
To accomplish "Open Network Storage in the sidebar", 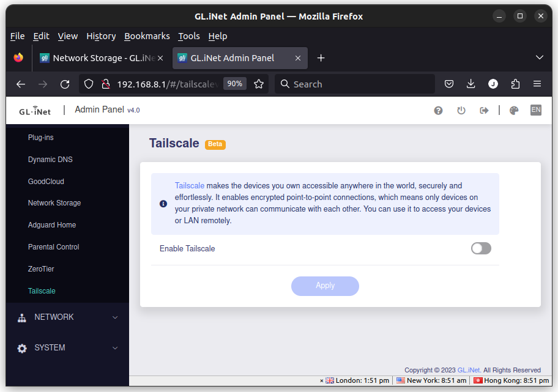I will [54, 203].
